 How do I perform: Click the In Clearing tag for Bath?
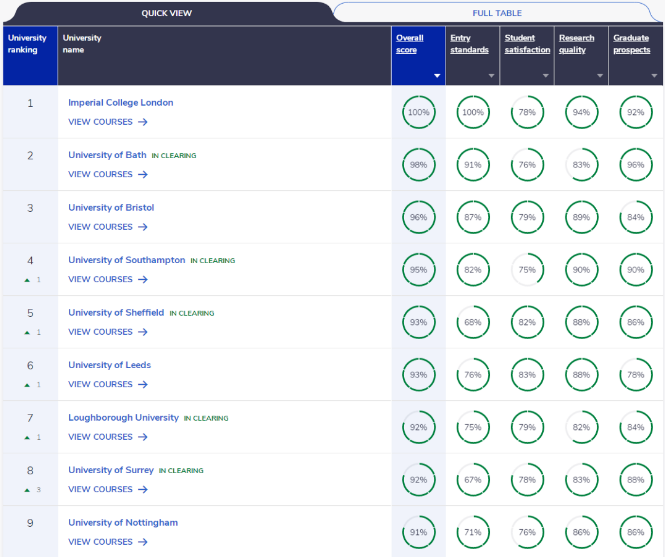tap(174, 156)
